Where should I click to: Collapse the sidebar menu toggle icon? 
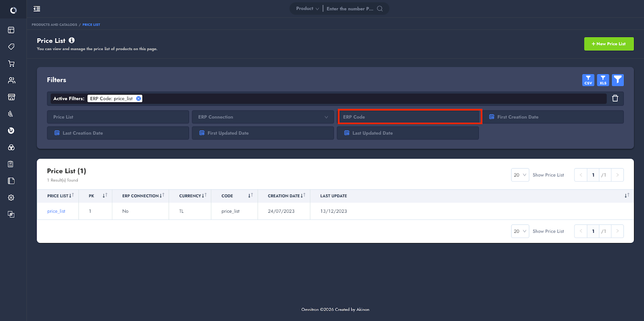point(37,9)
